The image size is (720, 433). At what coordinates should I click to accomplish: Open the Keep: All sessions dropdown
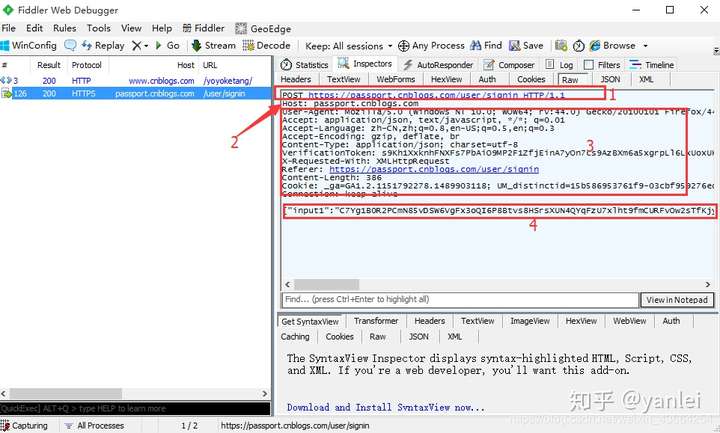pos(349,46)
